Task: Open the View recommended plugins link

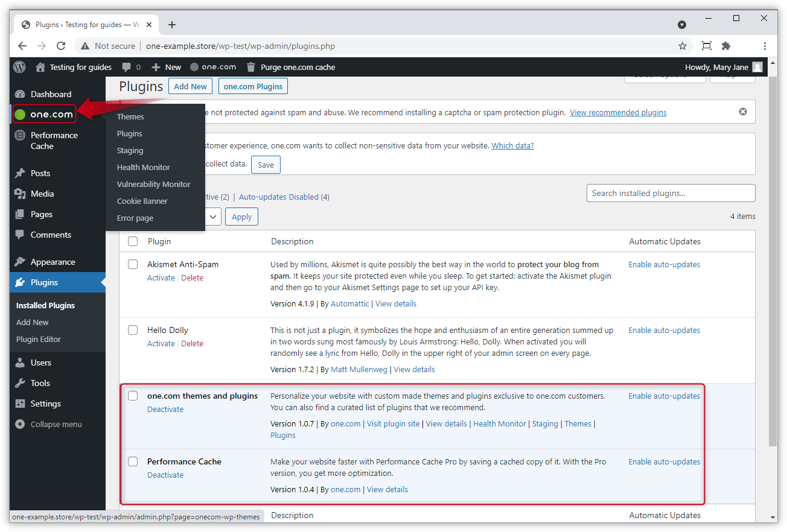Action: [x=617, y=112]
